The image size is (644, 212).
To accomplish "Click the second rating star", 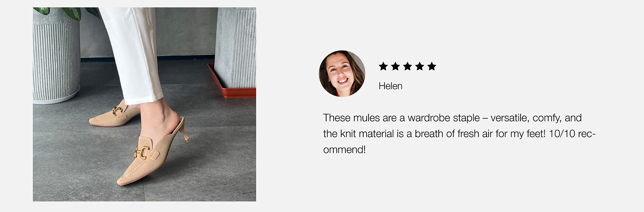I will pyautogui.click(x=395, y=66).
